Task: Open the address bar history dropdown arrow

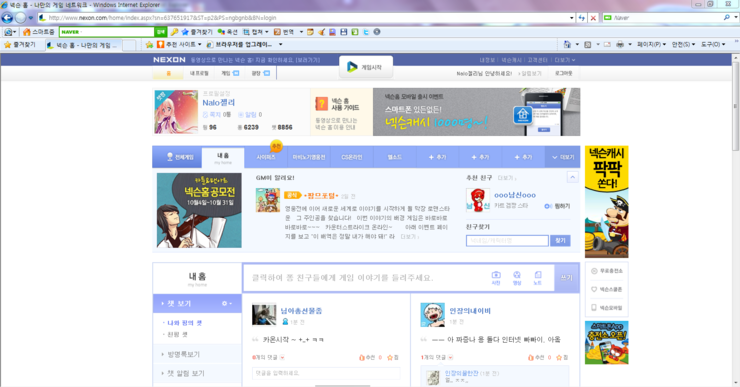Action: click(x=572, y=18)
